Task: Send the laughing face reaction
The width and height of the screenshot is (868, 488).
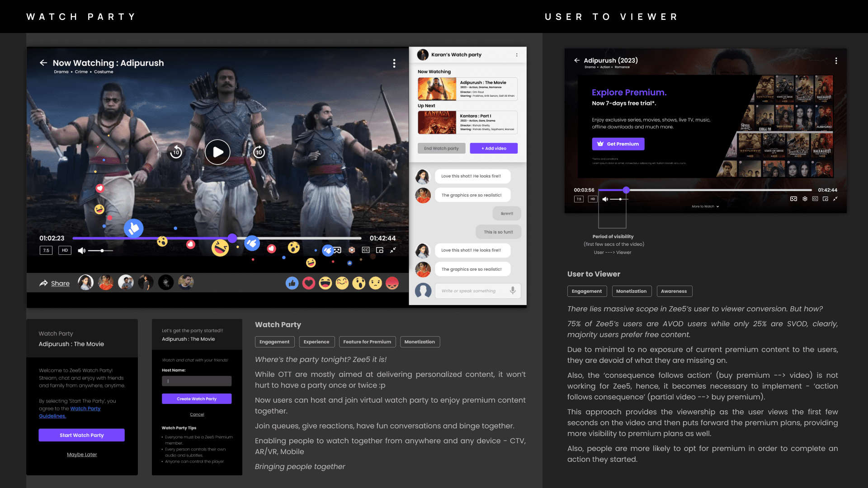Action: (x=325, y=283)
